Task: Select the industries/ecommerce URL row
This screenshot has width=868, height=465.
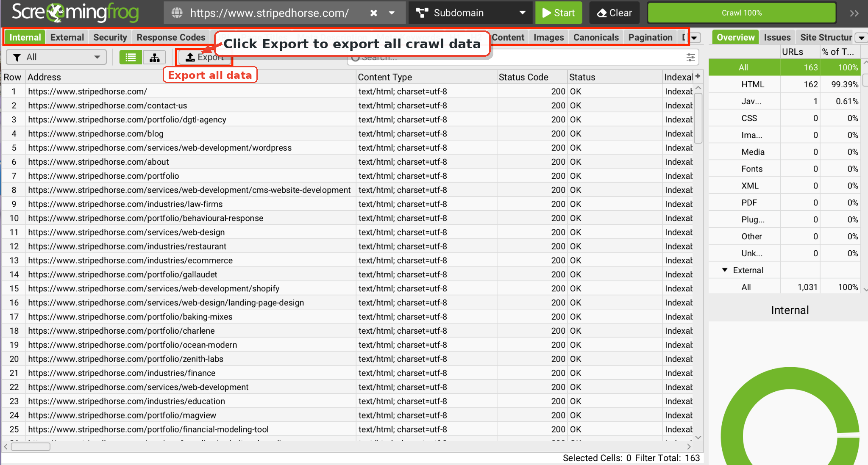Action: [x=348, y=260]
